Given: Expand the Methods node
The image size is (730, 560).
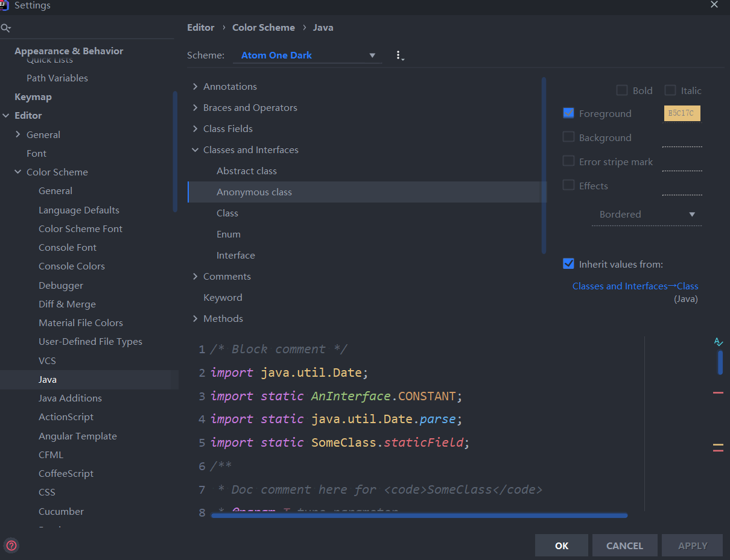Looking at the screenshot, I should (x=195, y=319).
